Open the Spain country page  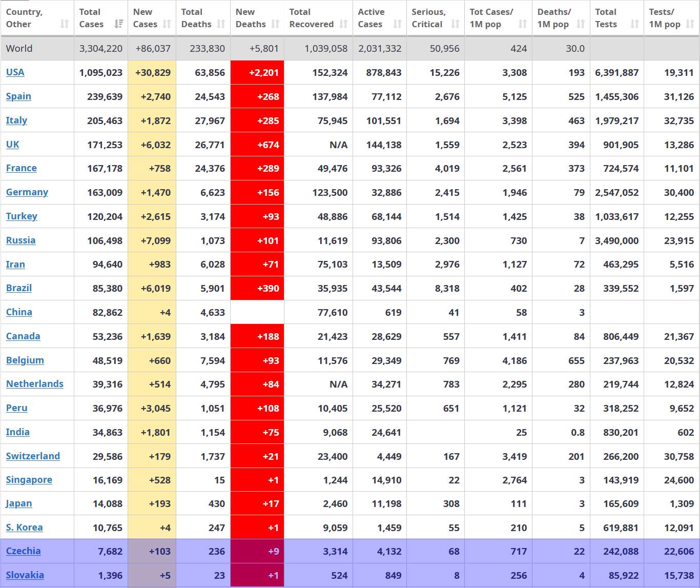click(x=18, y=96)
